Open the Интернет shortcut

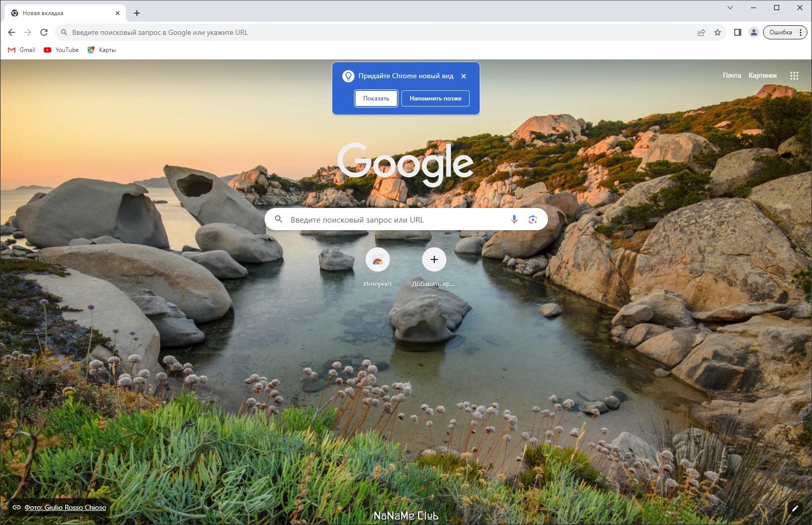378,268
